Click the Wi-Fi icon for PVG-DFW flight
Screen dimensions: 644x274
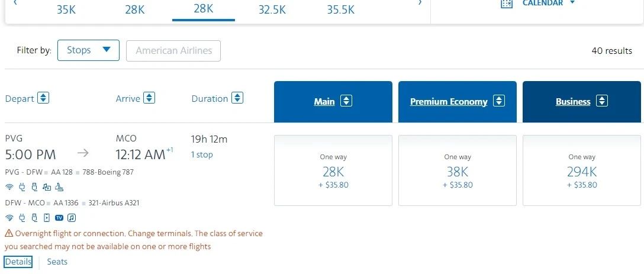point(9,188)
